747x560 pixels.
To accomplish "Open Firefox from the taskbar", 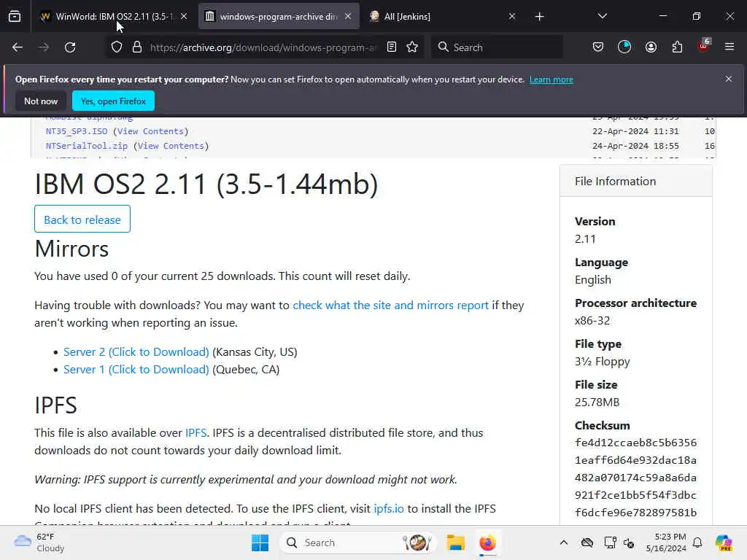I will pyautogui.click(x=487, y=542).
